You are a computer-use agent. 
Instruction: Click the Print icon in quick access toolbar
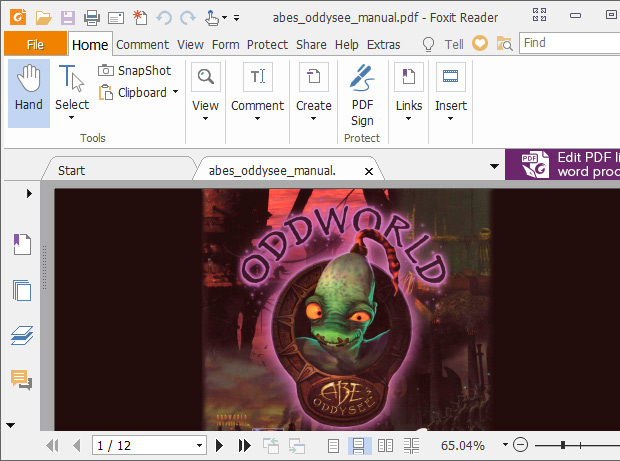click(x=92, y=17)
